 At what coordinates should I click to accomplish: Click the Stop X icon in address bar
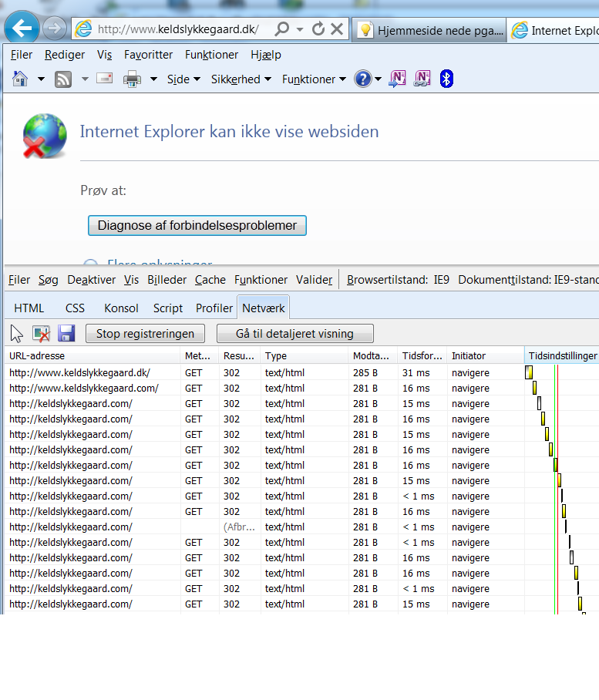pos(337,29)
